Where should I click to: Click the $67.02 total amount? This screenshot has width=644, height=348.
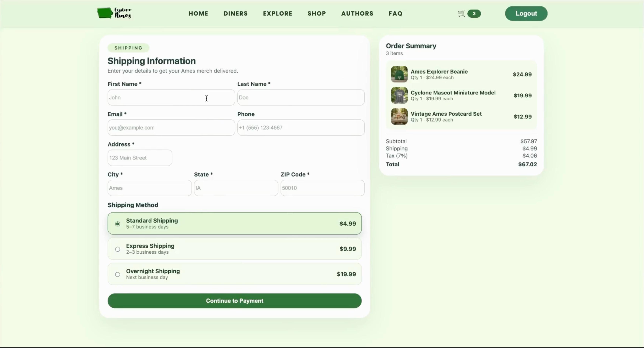point(528,164)
